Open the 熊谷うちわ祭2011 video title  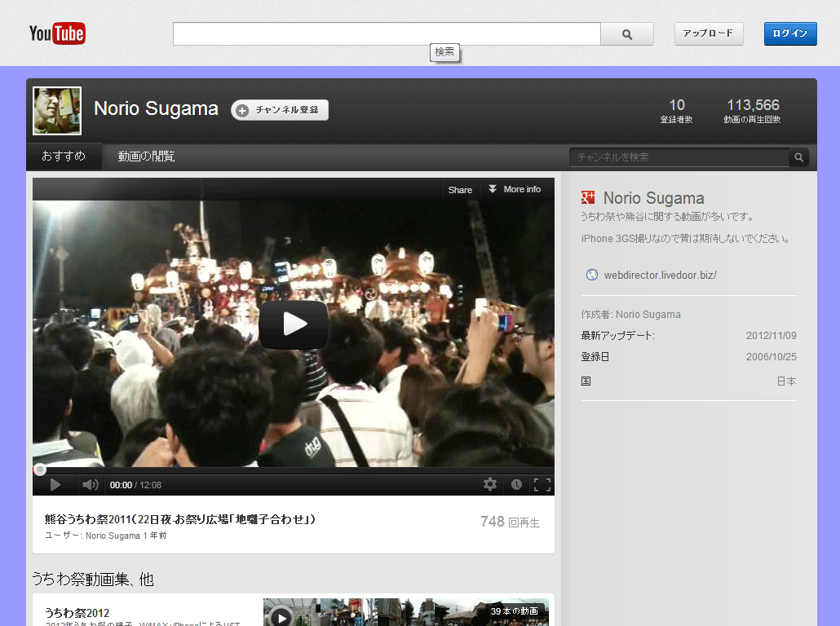tap(180, 519)
